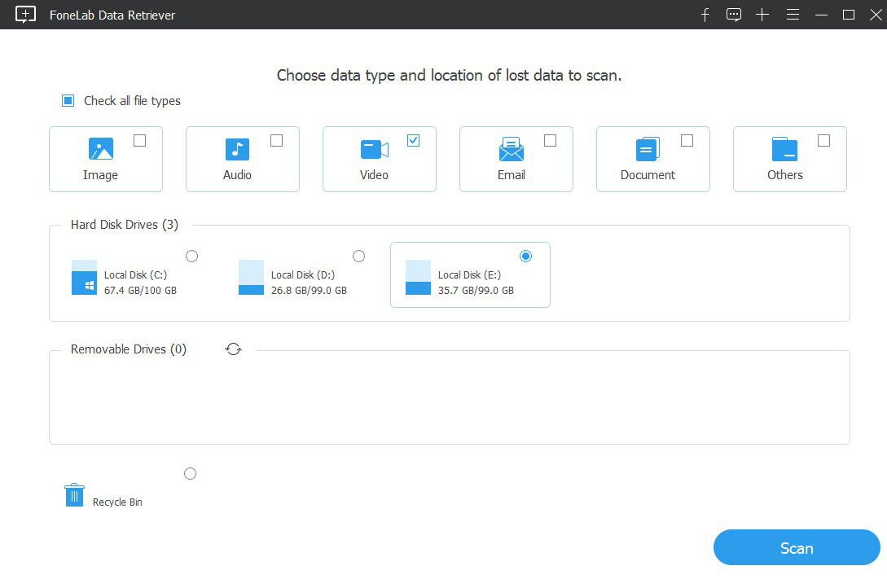
Task: Uncheck the Video file type checkbox
Action: point(414,141)
